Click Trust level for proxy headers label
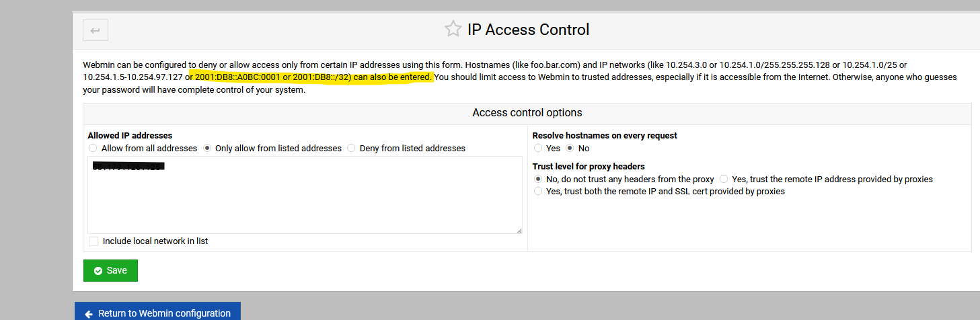 (x=589, y=166)
